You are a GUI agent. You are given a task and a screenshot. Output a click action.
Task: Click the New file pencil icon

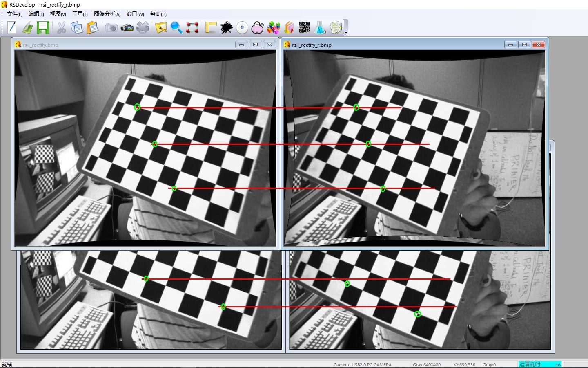[11, 27]
